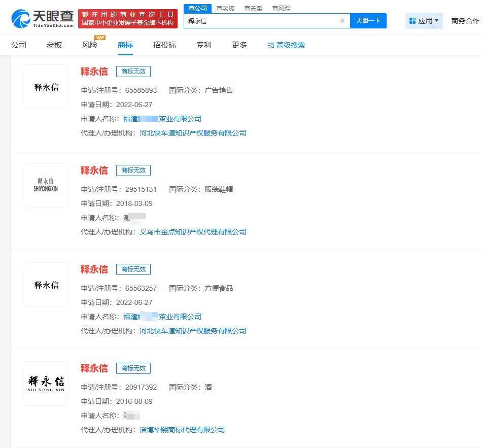This screenshot has width=483, height=448.
Task: Select the 风险 category tab
Action: [x=90, y=45]
